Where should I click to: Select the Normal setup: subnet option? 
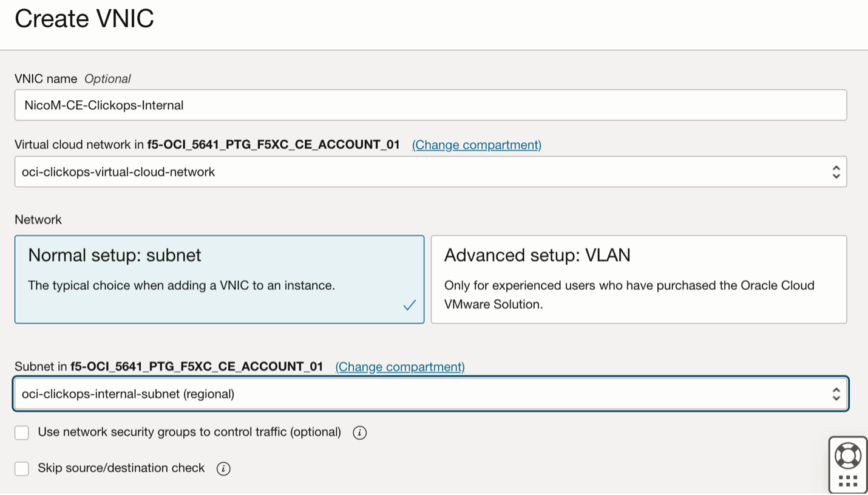tap(219, 279)
